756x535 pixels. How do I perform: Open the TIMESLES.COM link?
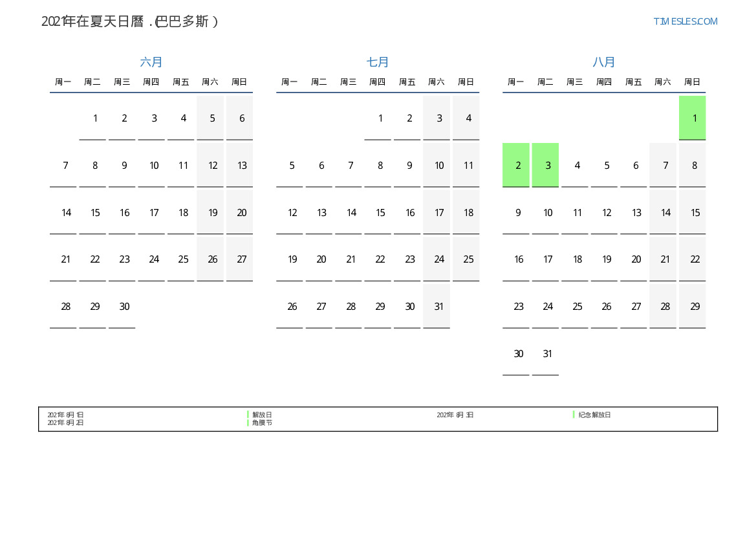coord(685,21)
